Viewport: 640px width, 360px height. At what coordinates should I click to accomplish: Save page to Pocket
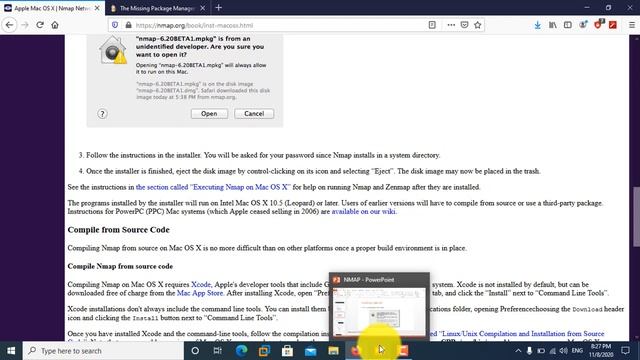(x=464, y=25)
